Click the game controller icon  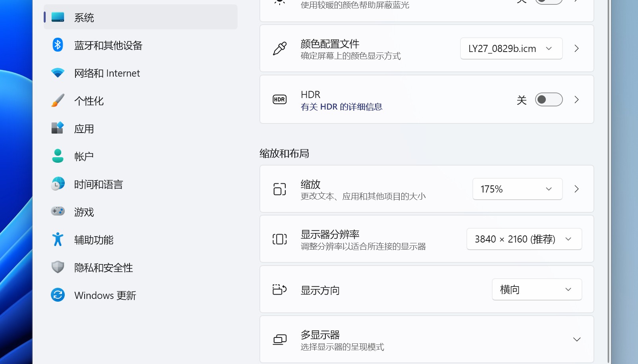[58, 211]
